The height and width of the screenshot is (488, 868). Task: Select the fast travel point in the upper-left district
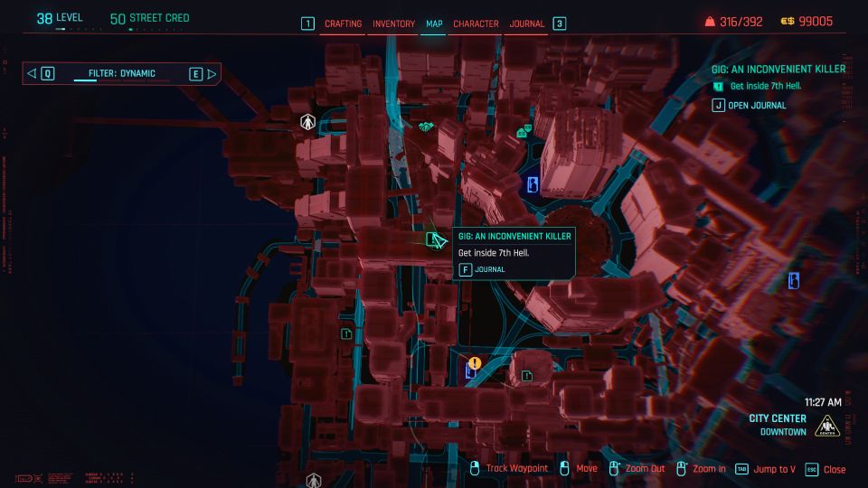click(307, 122)
